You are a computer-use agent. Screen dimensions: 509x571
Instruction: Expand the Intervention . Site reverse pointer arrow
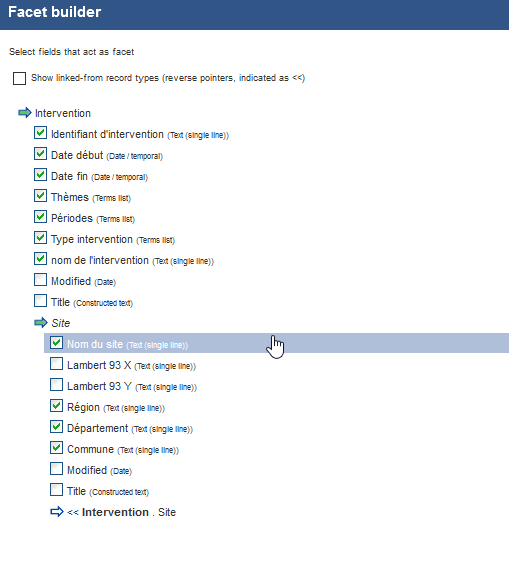click(x=57, y=512)
